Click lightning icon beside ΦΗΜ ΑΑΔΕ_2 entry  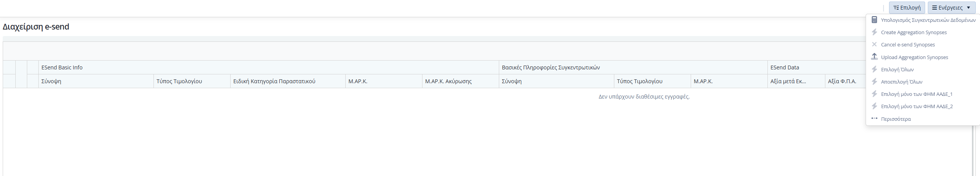(x=874, y=106)
